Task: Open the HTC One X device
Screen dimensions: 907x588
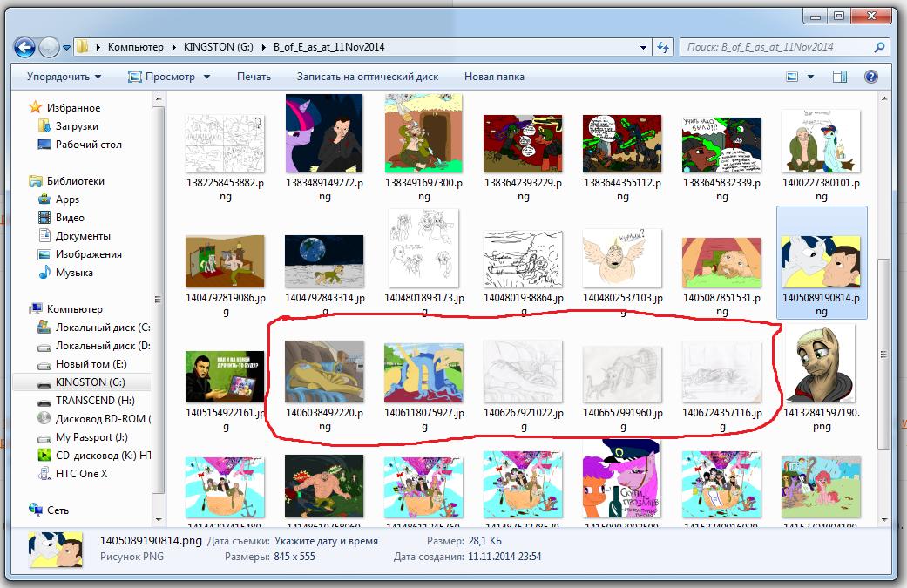Action: 81,474
